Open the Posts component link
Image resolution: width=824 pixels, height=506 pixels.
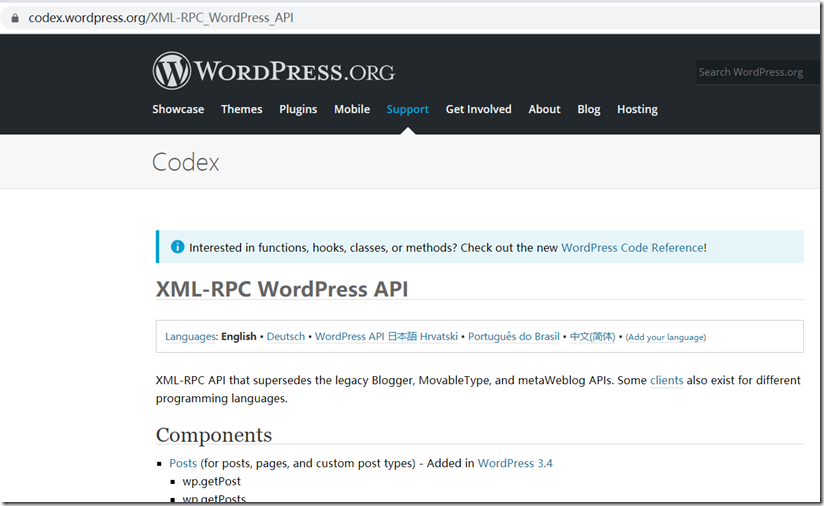click(x=183, y=463)
